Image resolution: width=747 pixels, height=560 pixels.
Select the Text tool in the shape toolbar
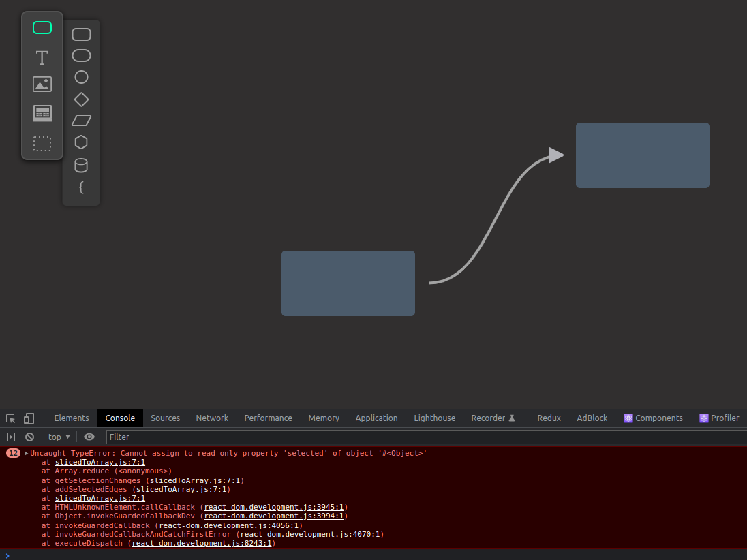(x=42, y=58)
